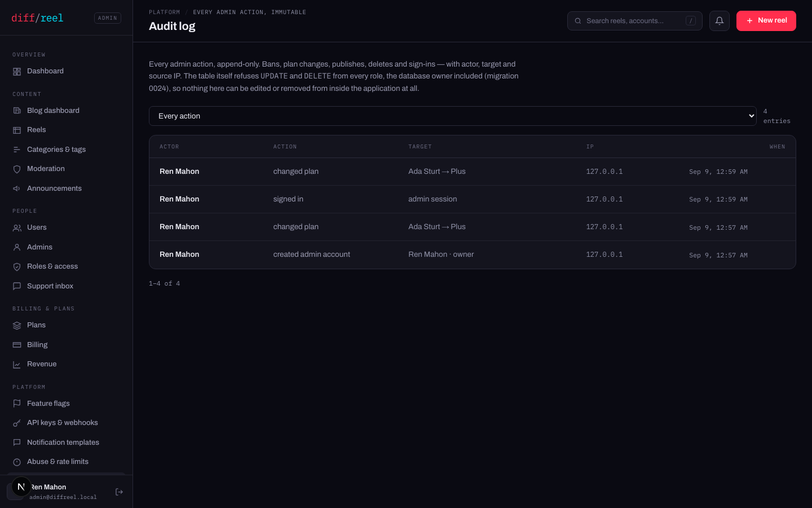Click the New reel button
Viewport: 812px width, 508px height.
[766, 21]
